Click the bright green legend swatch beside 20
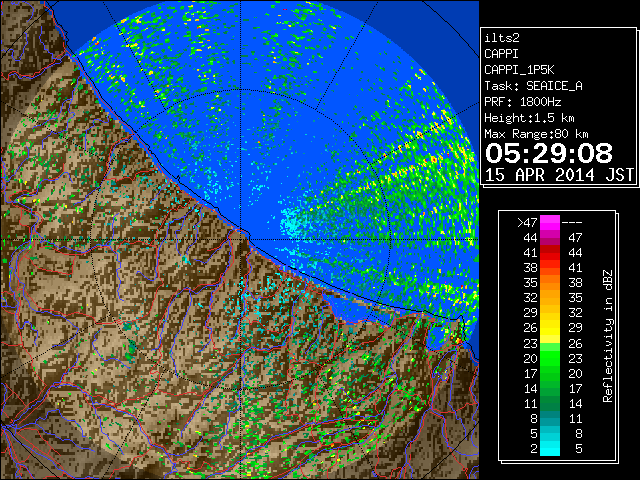The width and height of the screenshot is (640, 480). tap(550, 358)
